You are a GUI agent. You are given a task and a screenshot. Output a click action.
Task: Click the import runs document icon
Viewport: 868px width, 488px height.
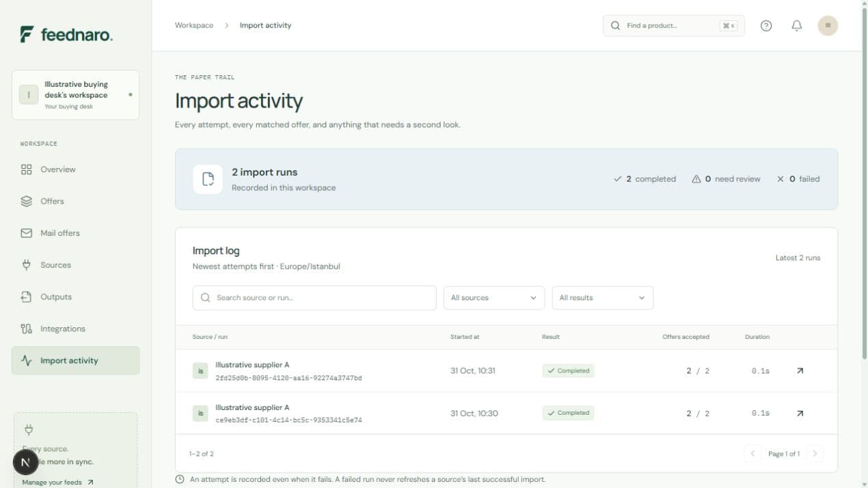coord(208,179)
